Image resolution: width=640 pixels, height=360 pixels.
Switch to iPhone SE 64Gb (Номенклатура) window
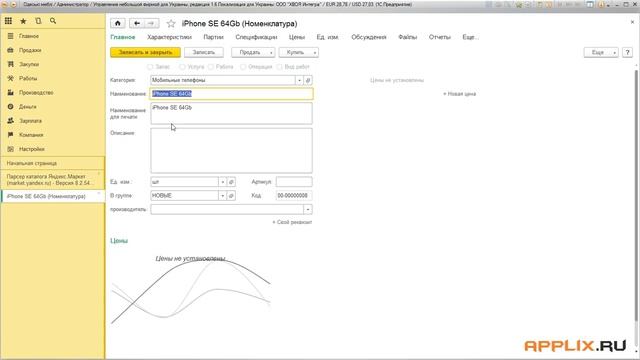(x=53, y=196)
